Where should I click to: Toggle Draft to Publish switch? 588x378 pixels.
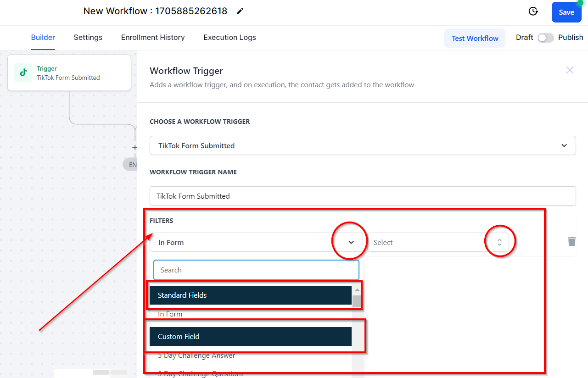pyautogui.click(x=546, y=38)
